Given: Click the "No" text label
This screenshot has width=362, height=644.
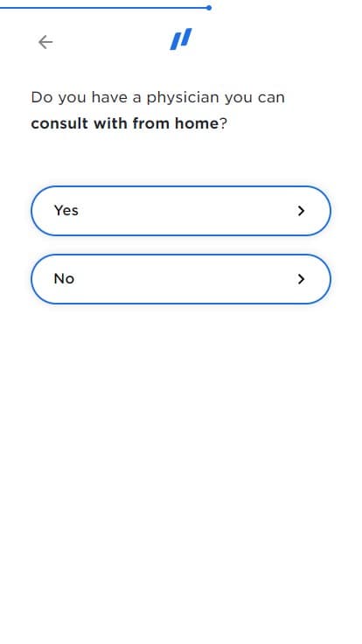Looking at the screenshot, I should point(64,278).
